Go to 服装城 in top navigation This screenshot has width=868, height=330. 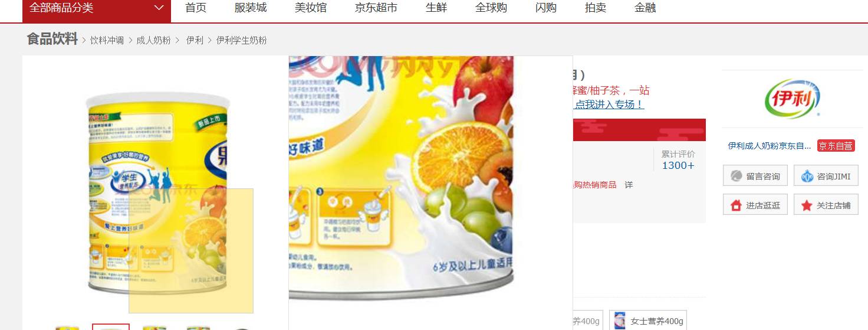click(251, 8)
